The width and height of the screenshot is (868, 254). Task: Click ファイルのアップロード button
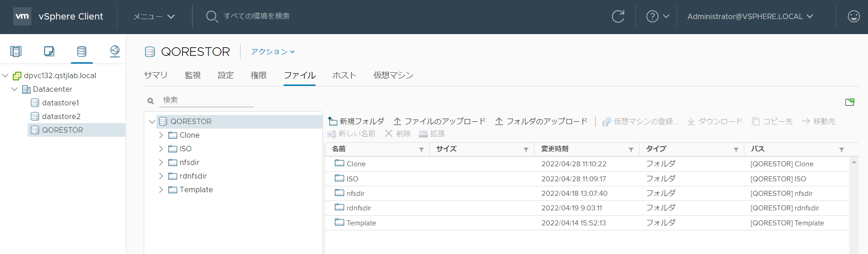point(439,121)
